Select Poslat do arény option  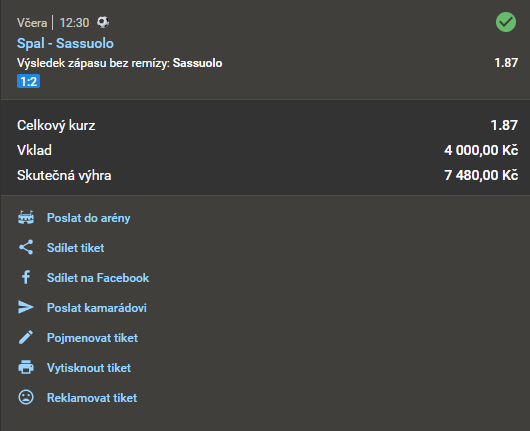(x=89, y=218)
